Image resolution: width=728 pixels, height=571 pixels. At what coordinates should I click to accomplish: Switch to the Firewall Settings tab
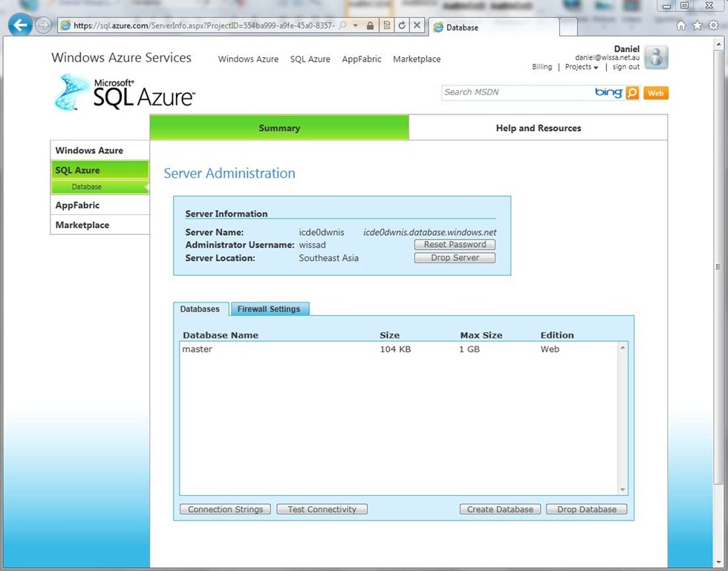(269, 309)
